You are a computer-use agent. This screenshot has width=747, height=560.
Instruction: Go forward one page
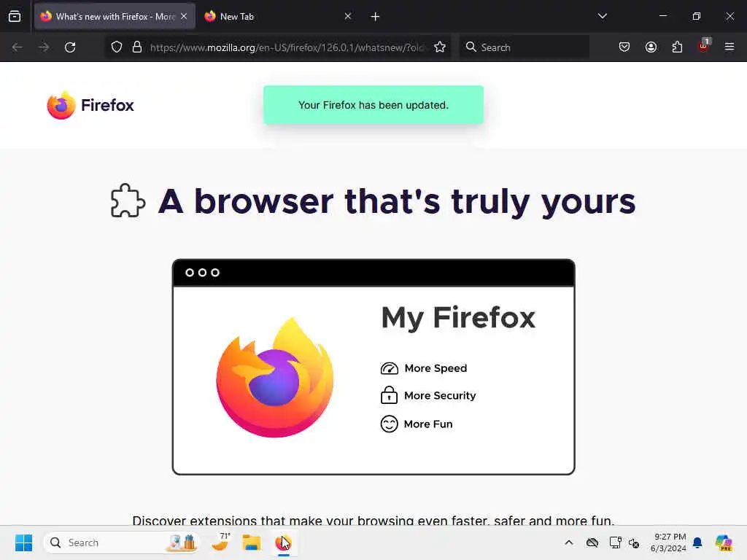[x=44, y=47]
